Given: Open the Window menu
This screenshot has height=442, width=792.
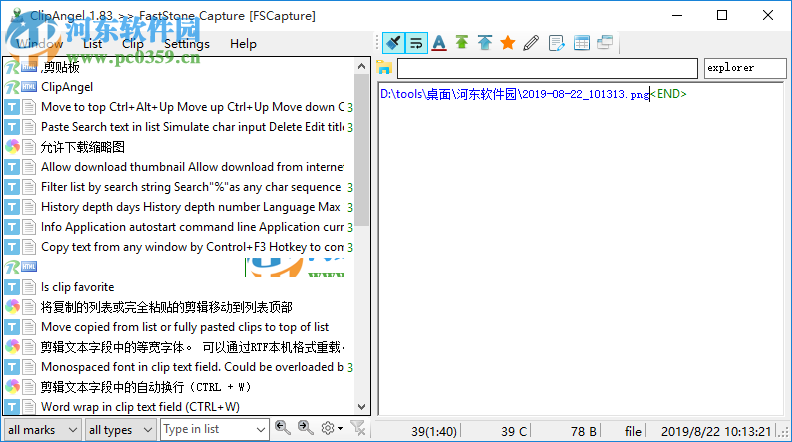Looking at the screenshot, I should click(x=40, y=44).
